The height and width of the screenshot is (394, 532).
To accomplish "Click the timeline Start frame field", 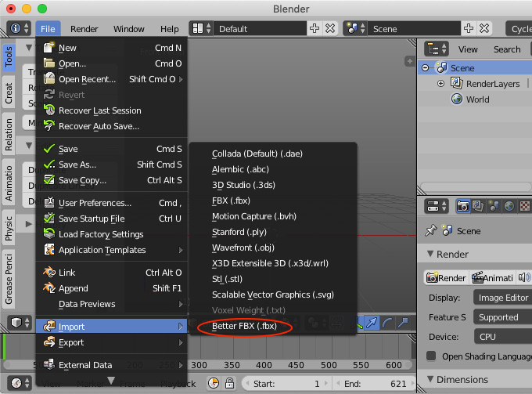I will tap(286, 384).
